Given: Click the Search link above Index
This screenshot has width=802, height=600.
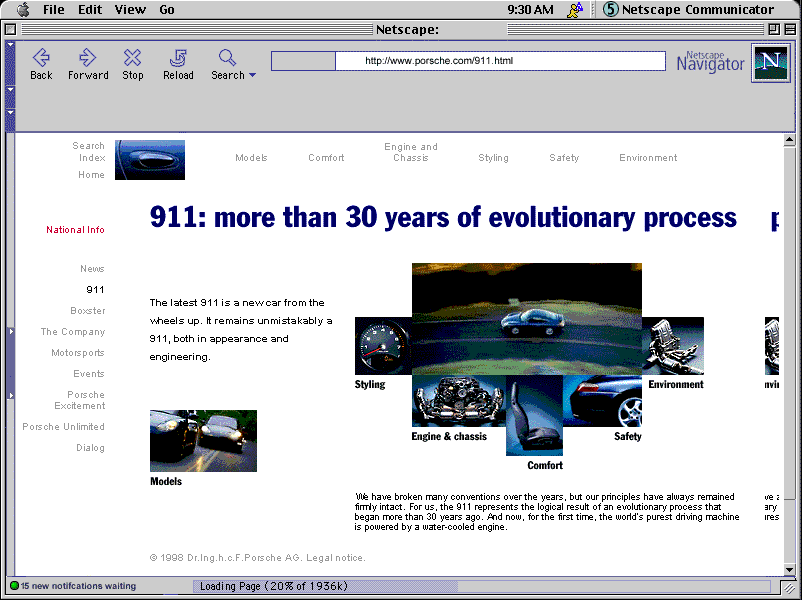Looking at the screenshot, I should point(88,146).
